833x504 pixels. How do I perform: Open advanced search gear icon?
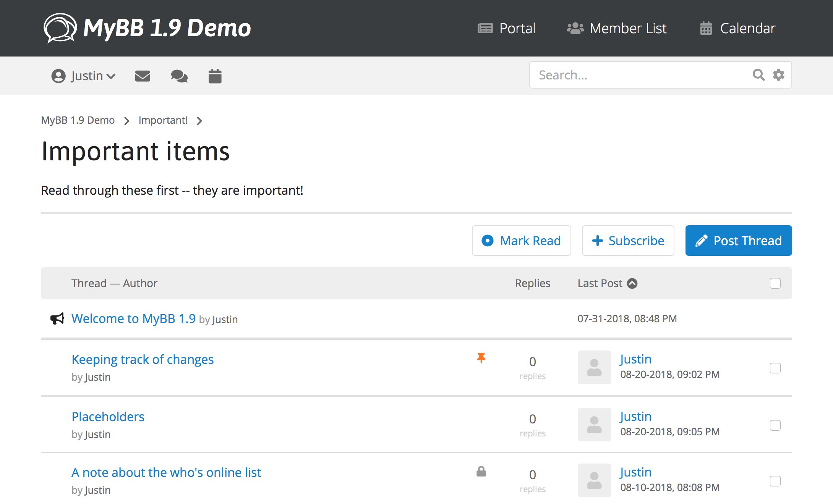(779, 75)
